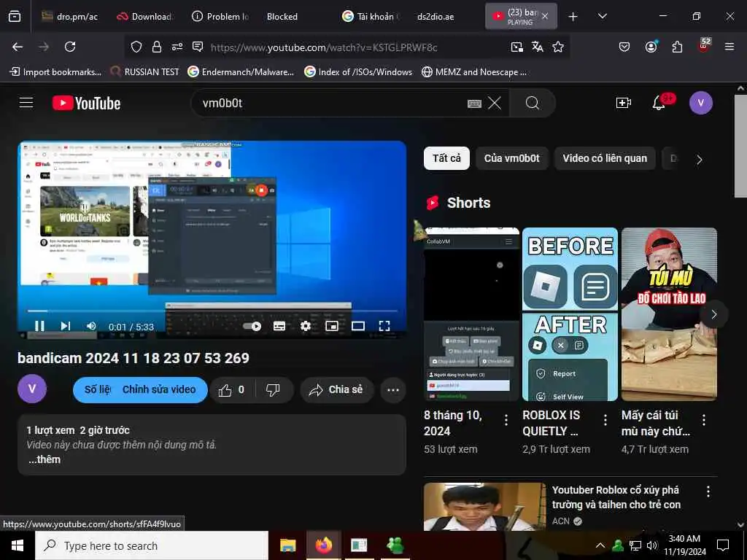Pause the playing video
This screenshot has width=747, height=560.
(x=39, y=326)
